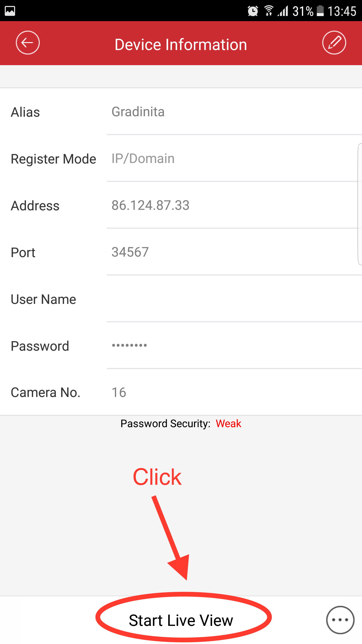Start Live View
The image size is (362, 644).
click(181, 620)
